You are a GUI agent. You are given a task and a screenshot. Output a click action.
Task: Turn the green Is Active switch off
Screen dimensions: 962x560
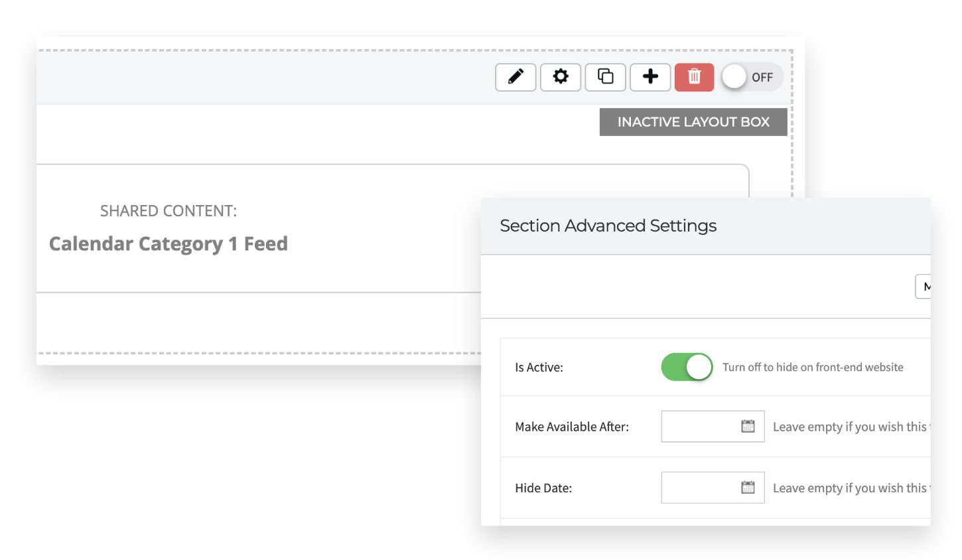(687, 367)
